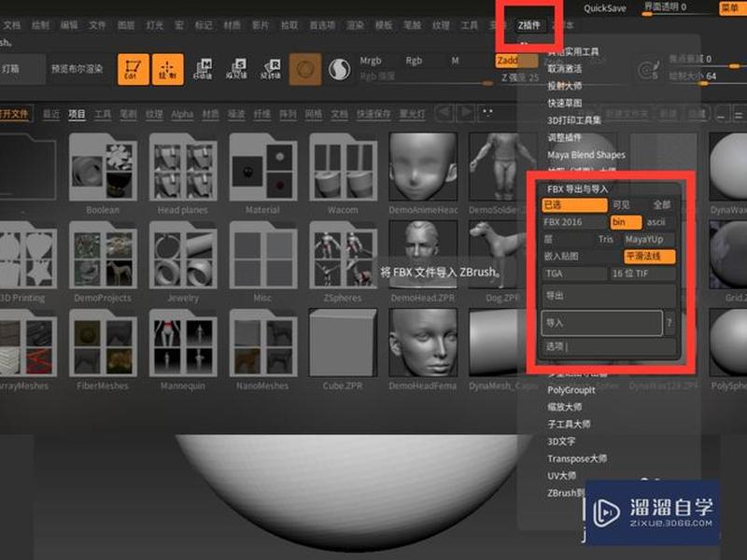Toggle 平滑法线 smooth normals
The image size is (747, 560).
(649, 257)
